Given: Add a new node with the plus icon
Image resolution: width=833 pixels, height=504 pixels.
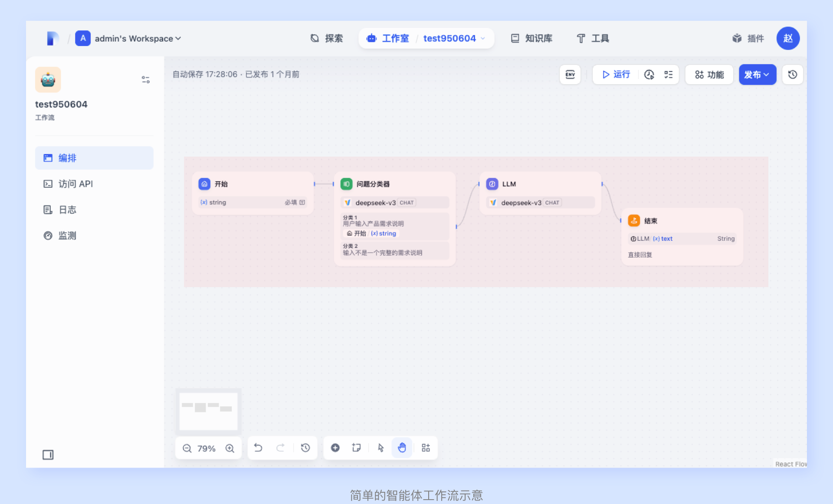Looking at the screenshot, I should coord(335,448).
